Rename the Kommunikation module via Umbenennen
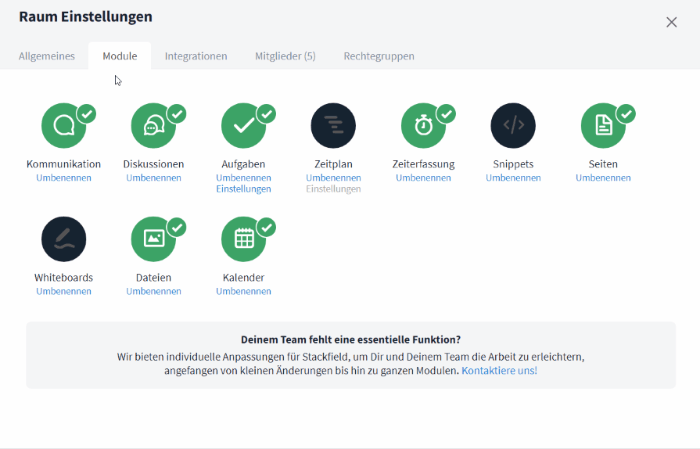700x449 pixels. [x=64, y=178]
